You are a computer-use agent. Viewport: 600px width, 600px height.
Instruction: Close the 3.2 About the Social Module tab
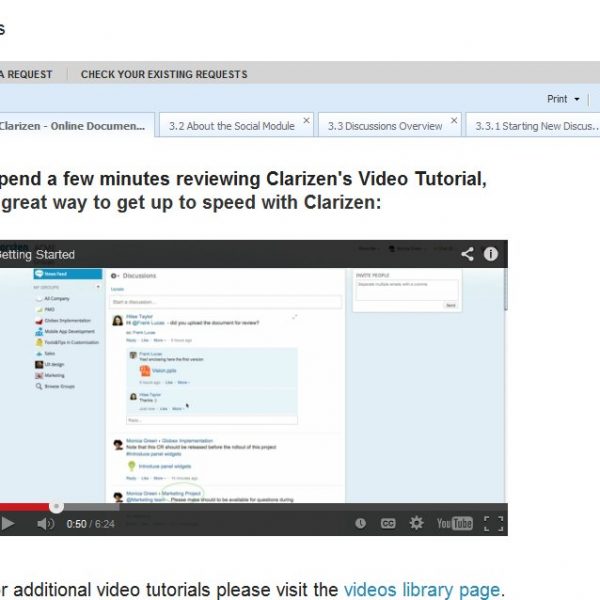[307, 120]
